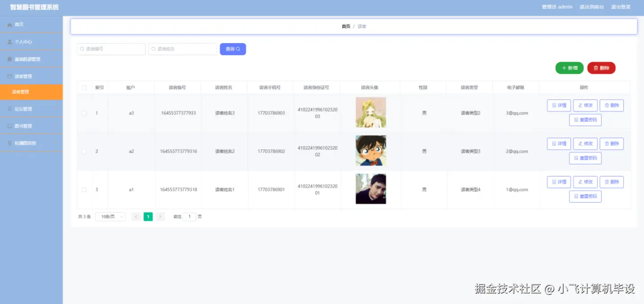Open 详情 details for account a3
Screen dimensions: 644x304
point(559,105)
